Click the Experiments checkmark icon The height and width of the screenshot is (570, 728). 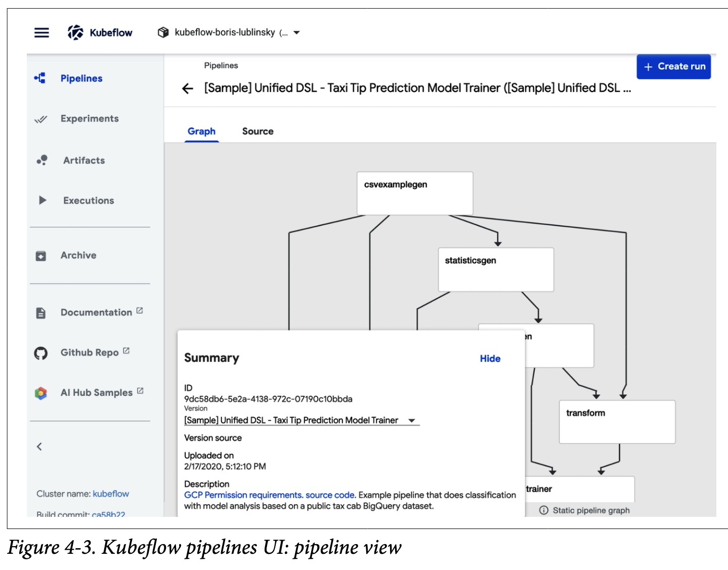click(40, 119)
